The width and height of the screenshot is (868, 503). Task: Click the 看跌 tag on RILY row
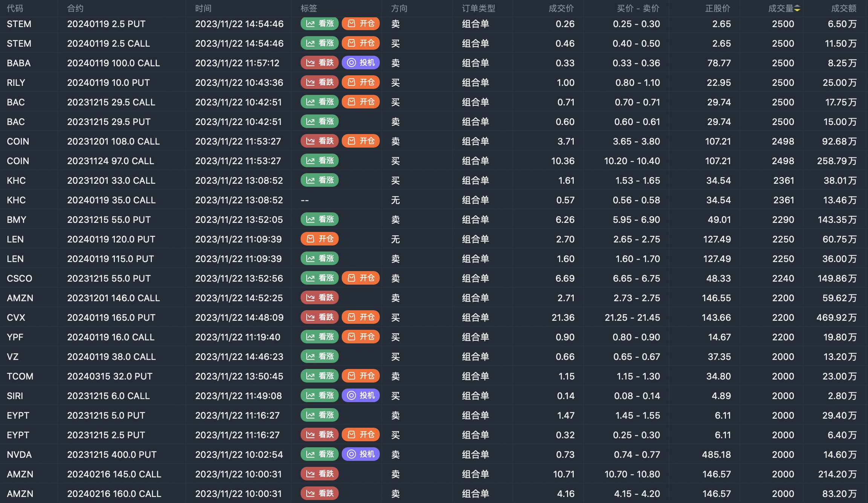[319, 82]
